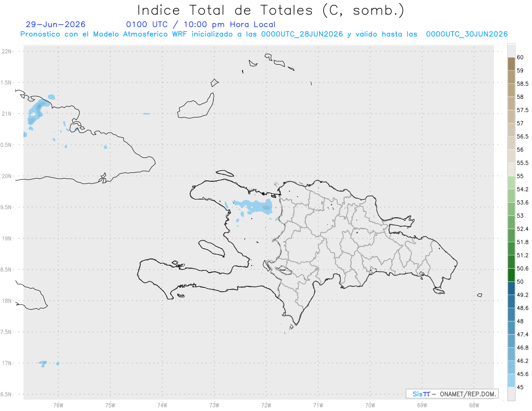Click the legend value '57.5'

[x=522, y=110]
